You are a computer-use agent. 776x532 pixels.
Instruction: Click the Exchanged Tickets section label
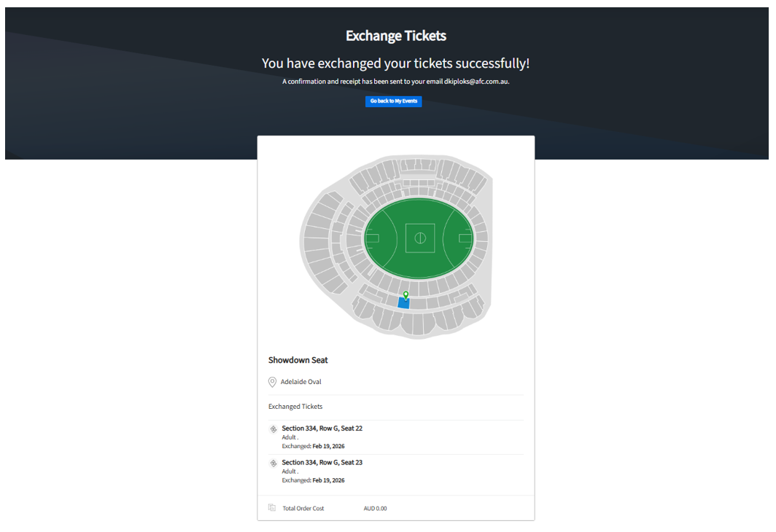coord(295,407)
